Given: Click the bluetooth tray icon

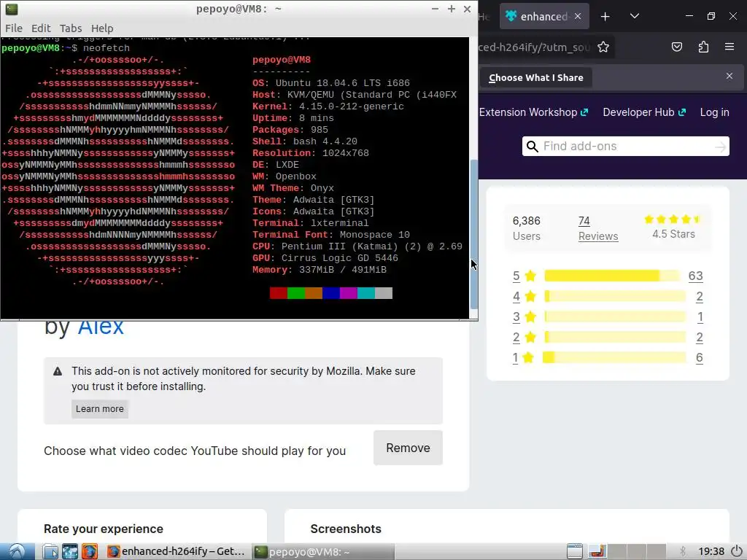Looking at the screenshot, I should point(682,551).
